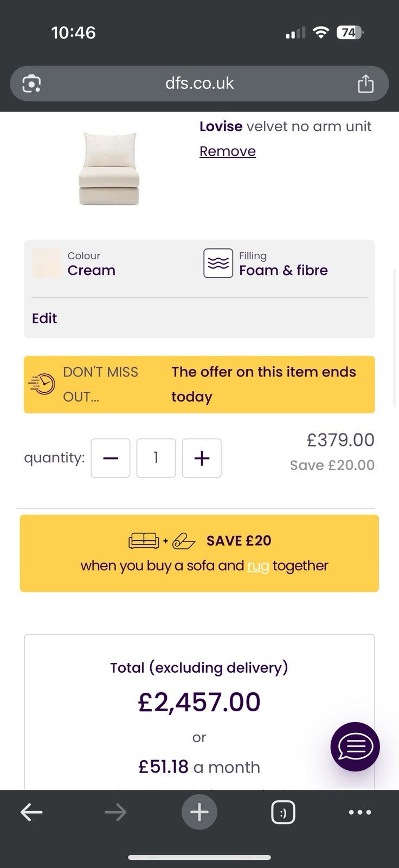Tap the browser forward arrow
The height and width of the screenshot is (868, 399).
click(115, 812)
